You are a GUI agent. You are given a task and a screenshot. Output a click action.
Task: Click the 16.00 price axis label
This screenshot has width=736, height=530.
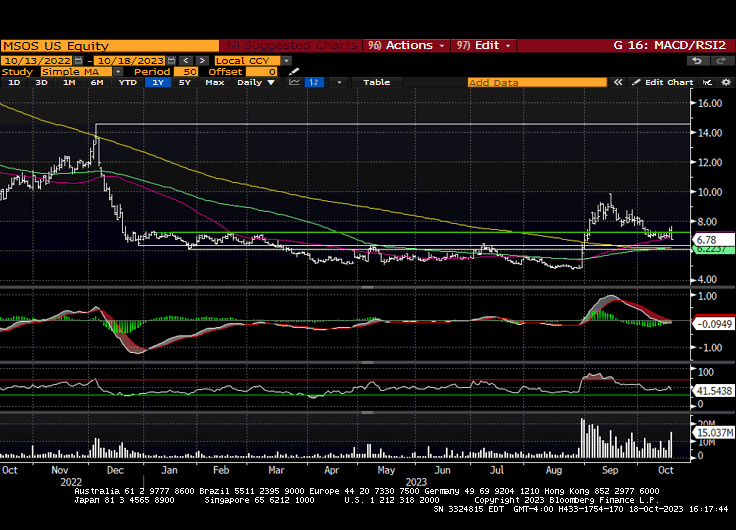pos(709,103)
